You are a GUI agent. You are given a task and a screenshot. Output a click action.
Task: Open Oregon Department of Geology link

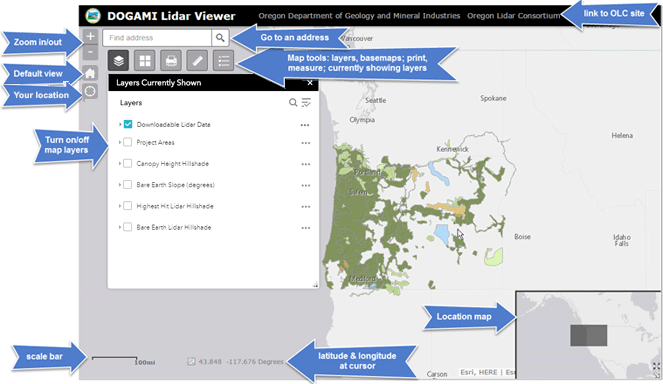click(x=359, y=16)
